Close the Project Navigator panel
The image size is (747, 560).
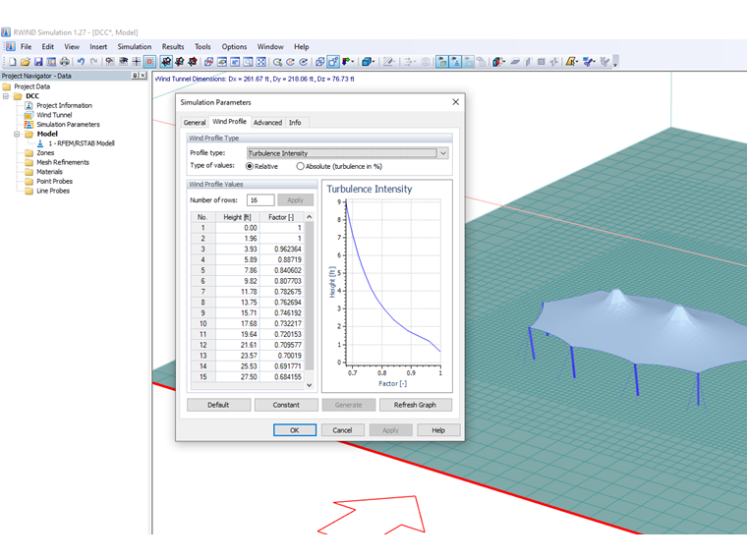[x=143, y=76]
